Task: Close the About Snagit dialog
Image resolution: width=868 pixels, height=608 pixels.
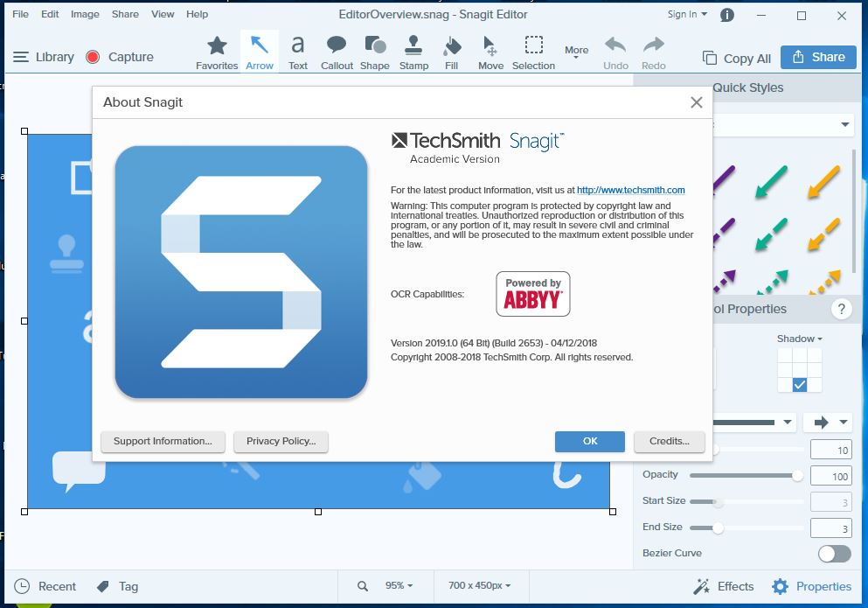Action: pos(697,102)
